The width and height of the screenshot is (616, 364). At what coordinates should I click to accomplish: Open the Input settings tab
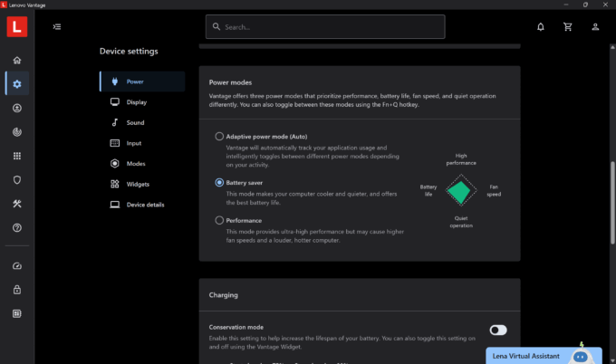click(x=142, y=143)
